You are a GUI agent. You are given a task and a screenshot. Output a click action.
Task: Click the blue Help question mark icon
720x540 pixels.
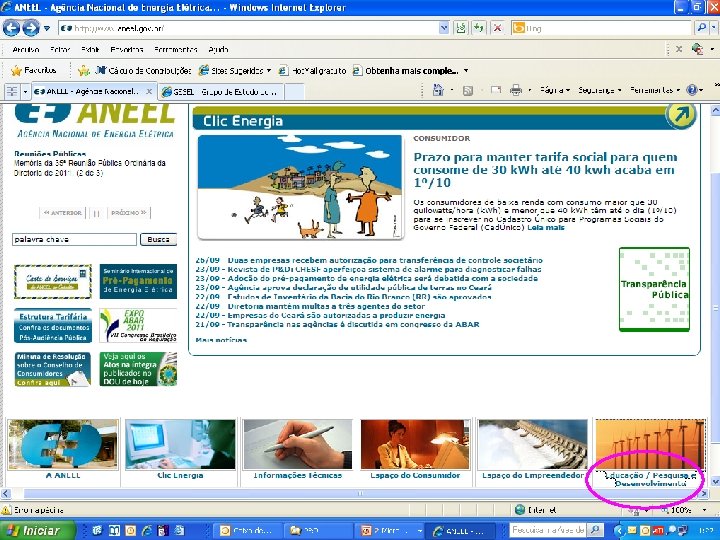coord(692,90)
